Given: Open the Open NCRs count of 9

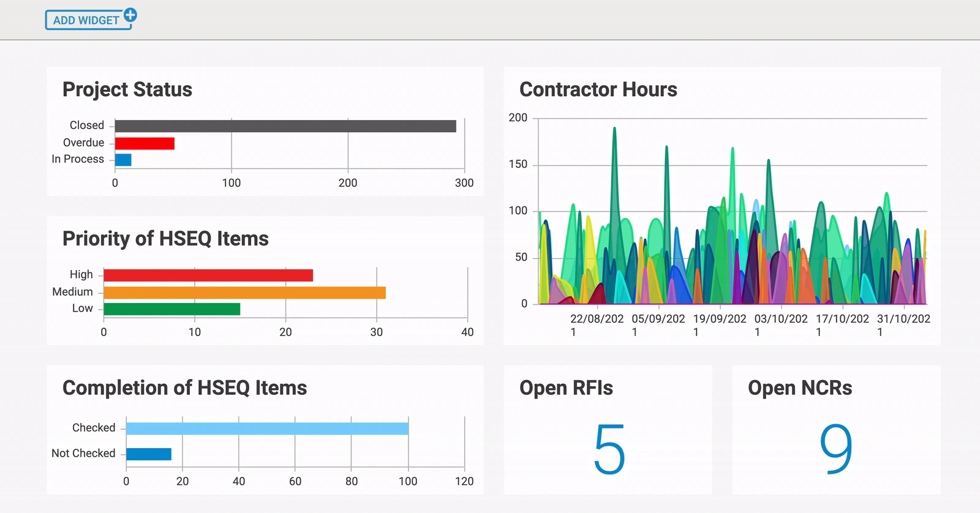Looking at the screenshot, I should tap(836, 450).
